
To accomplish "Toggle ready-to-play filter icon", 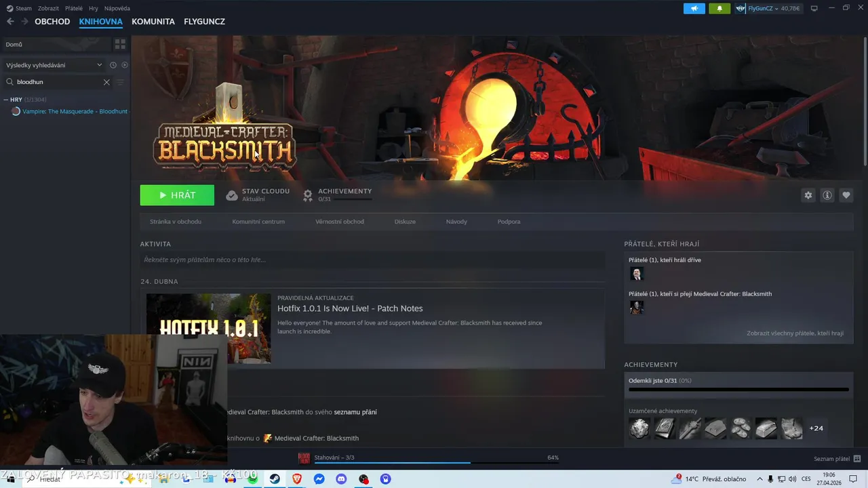I will coord(125,65).
